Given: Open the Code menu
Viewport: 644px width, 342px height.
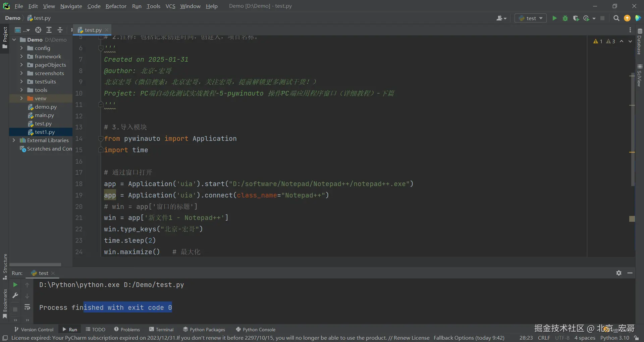Looking at the screenshot, I should [x=94, y=6].
